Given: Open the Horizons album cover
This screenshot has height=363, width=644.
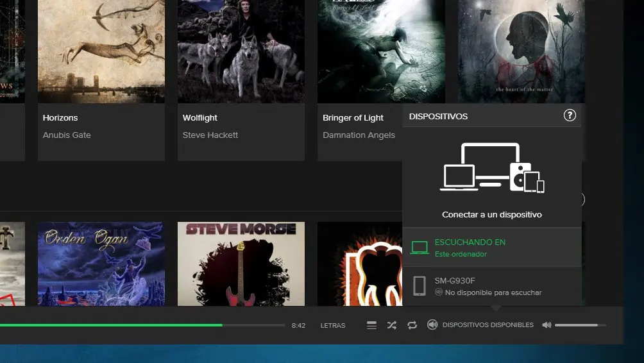Looking at the screenshot, I should point(101,51).
